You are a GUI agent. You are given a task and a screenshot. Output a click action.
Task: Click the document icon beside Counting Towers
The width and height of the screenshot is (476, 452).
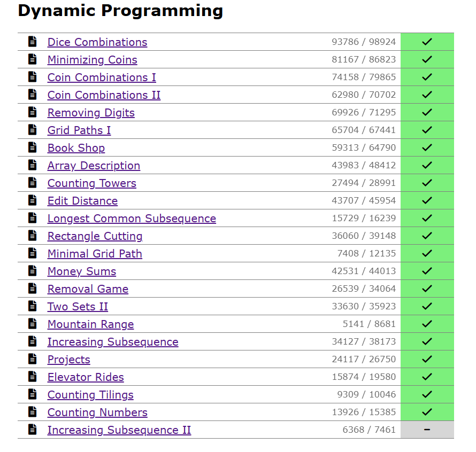[33, 182]
